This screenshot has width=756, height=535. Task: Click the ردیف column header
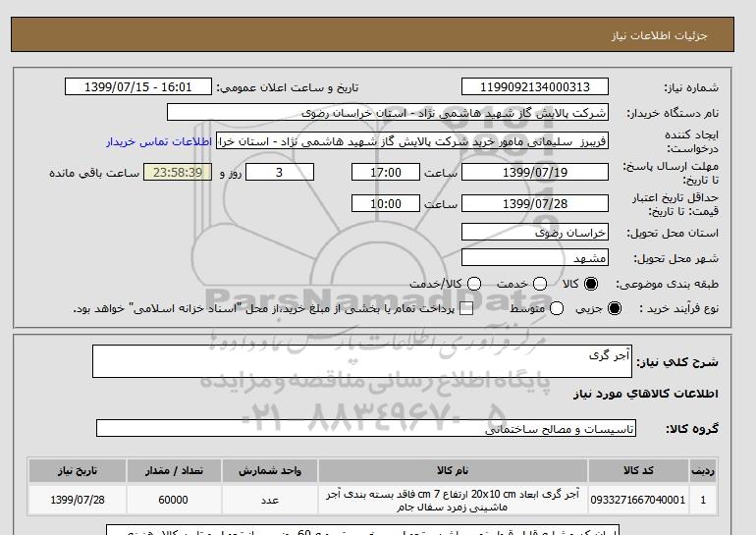click(x=703, y=471)
